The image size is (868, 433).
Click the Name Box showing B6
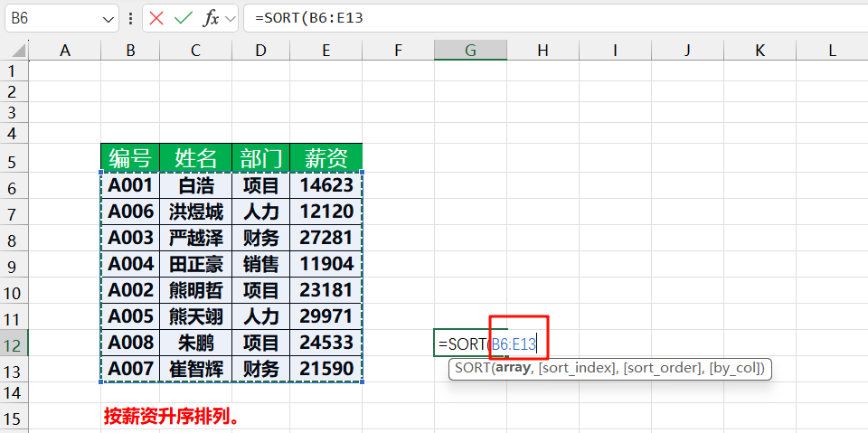[x=61, y=18]
